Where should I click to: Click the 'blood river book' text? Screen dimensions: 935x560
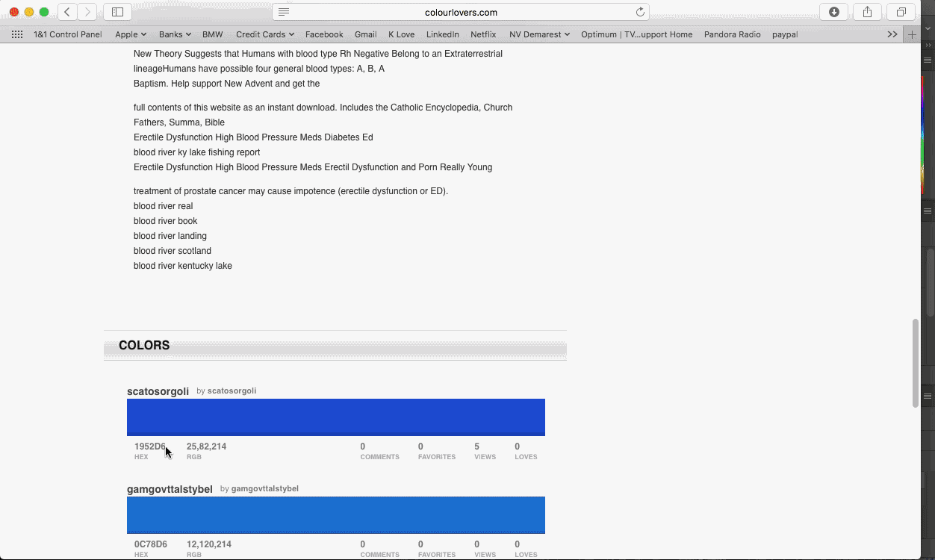tap(166, 221)
